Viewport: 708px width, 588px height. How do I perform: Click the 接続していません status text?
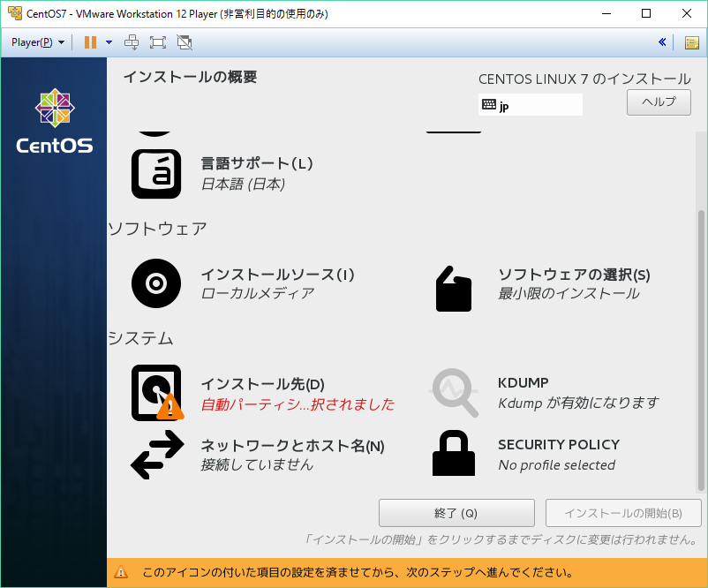pos(257,464)
